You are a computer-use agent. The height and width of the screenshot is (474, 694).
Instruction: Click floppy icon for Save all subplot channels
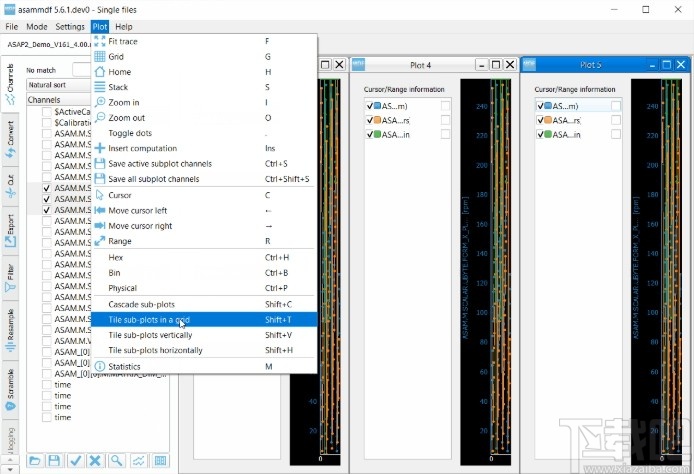(100, 179)
